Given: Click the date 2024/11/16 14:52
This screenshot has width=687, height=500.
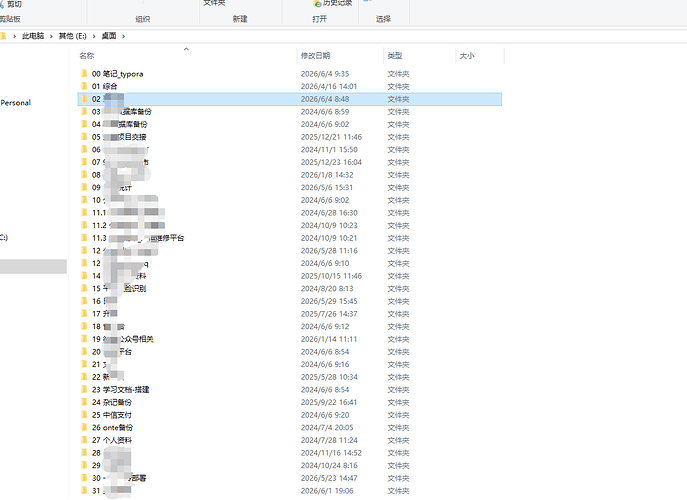Looking at the screenshot, I should (331, 453).
